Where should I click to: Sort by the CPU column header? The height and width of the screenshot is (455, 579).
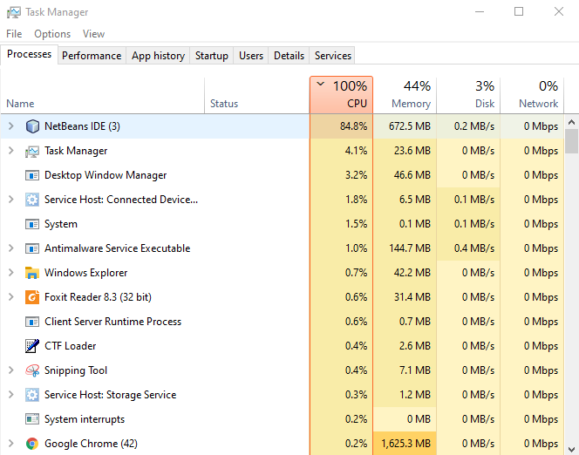tap(341, 95)
